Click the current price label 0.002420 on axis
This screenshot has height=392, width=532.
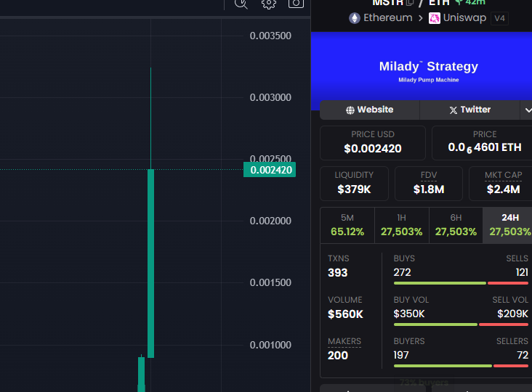coord(270,170)
